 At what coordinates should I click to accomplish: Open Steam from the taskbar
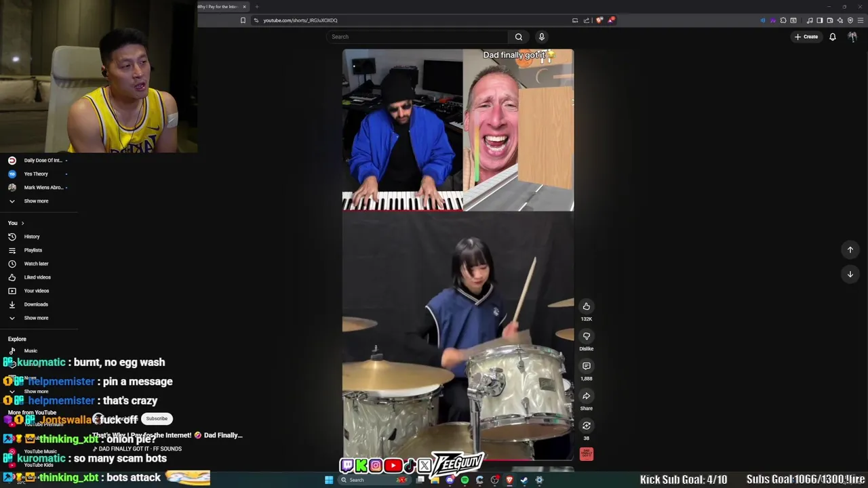point(524,480)
